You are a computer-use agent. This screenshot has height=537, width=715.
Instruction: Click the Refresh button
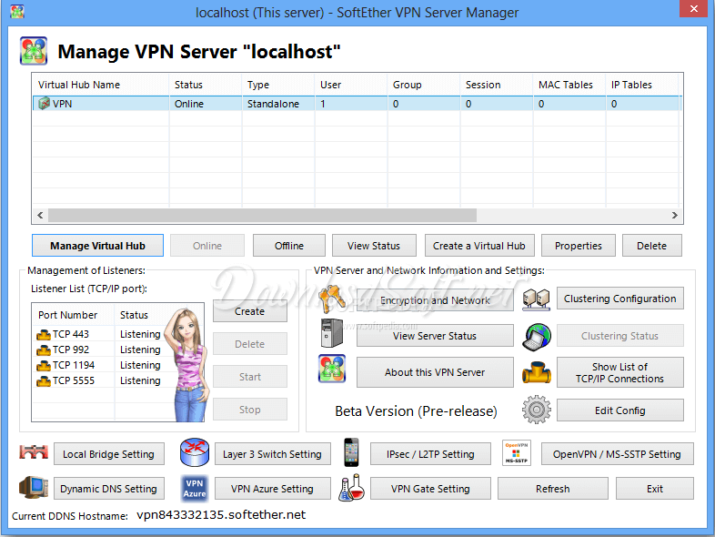[x=553, y=489]
